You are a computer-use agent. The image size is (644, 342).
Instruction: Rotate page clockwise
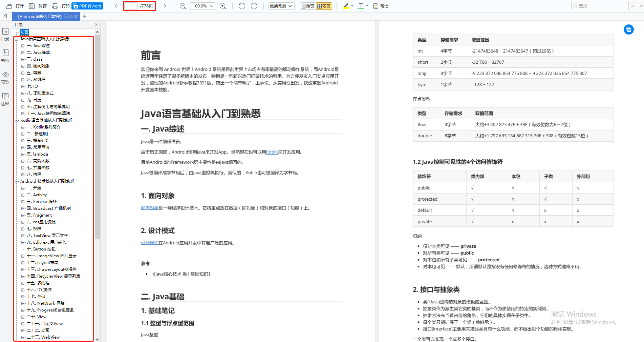[x=254, y=6]
